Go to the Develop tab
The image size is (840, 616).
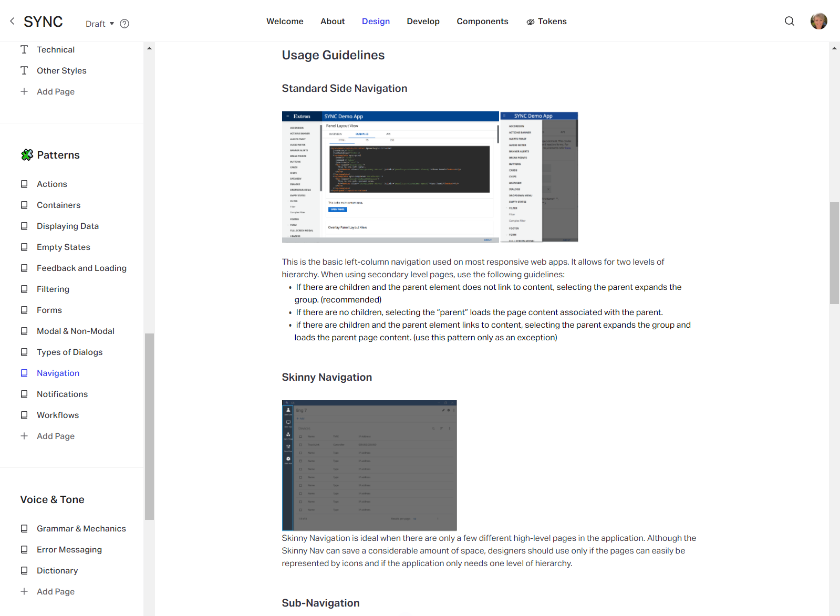pos(423,22)
